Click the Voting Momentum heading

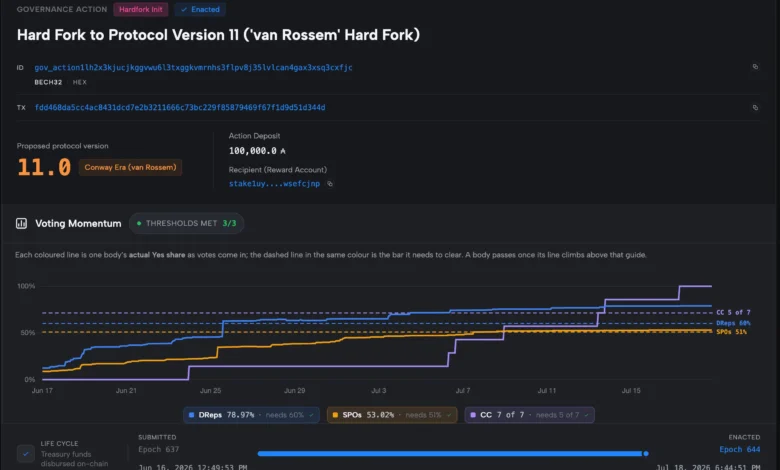pos(78,223)
